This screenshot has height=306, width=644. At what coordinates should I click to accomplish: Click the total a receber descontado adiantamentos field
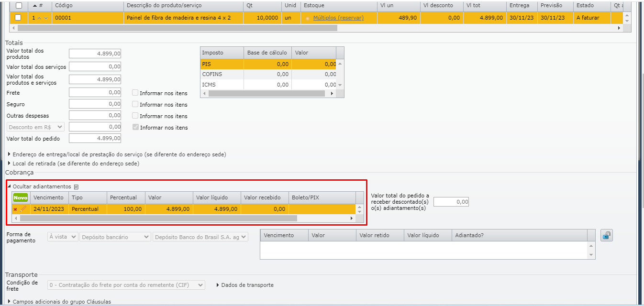(451, 202)
